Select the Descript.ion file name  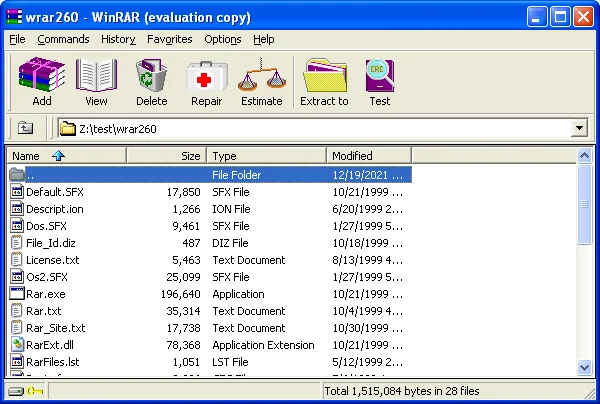pos(55,209)
